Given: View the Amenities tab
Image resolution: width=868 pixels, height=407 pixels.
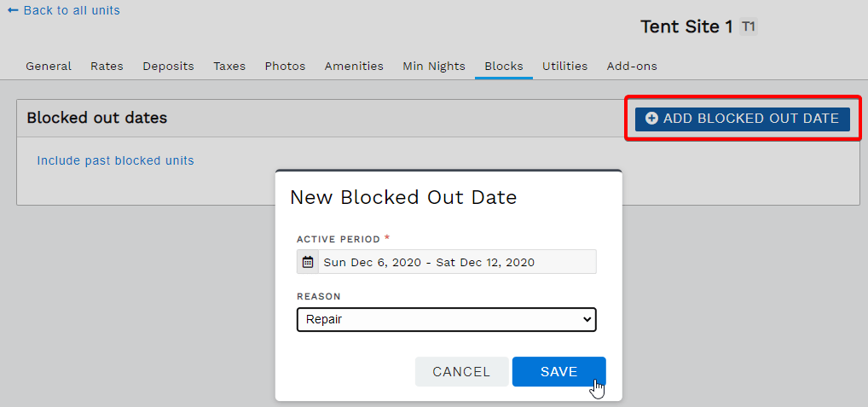Looking at the screenshot, I should [354, 67].
